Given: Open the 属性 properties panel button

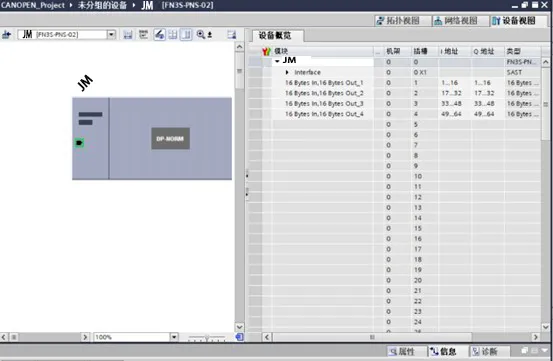Looking at the screenshot, I should pyautogui.click(x=402, y=351).
